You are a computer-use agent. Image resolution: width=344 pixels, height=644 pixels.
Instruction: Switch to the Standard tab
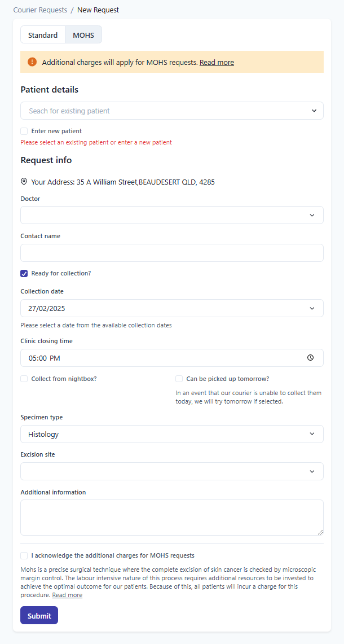click(43, 35)
